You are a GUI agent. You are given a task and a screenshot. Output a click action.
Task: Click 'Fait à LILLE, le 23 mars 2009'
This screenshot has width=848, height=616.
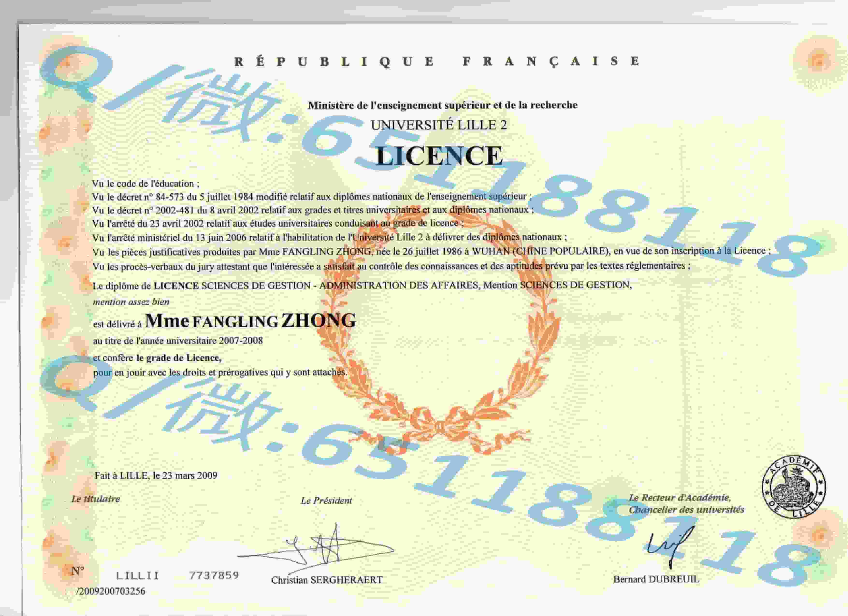tap(156, 475)
